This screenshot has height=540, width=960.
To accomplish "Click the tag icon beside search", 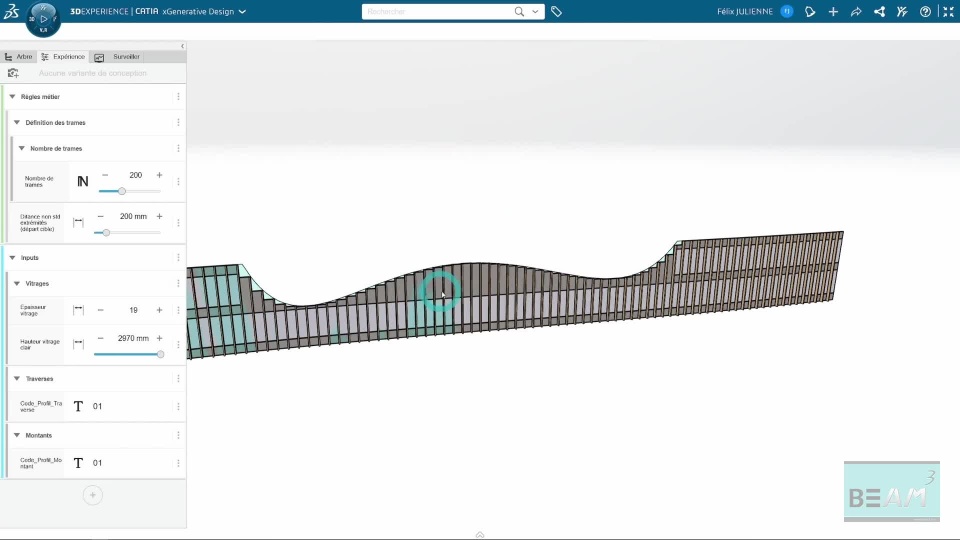I will [x=556, y=12].
